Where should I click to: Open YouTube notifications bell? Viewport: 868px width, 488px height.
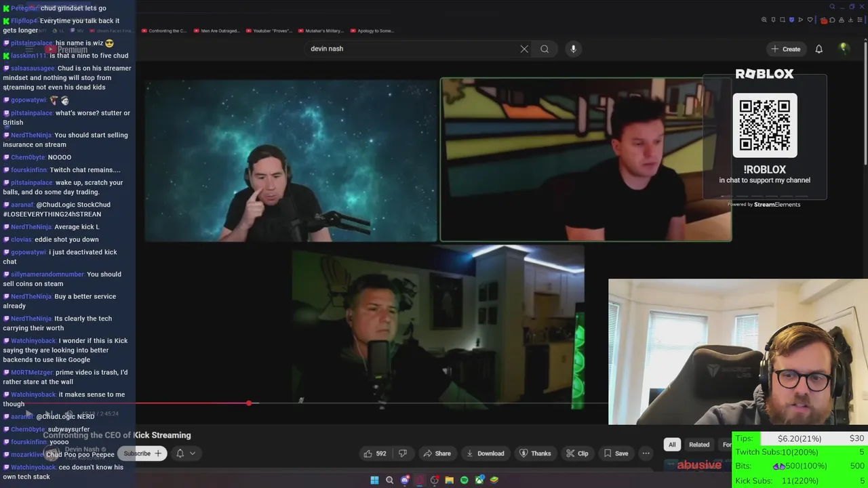[x=818, y=49]
